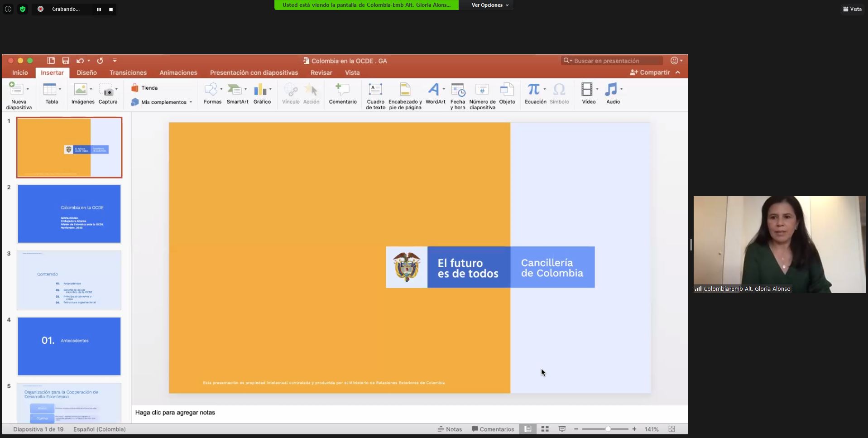
Task: Toggle the Comentarios pane in status bar
Action: (x=493, y=429)
